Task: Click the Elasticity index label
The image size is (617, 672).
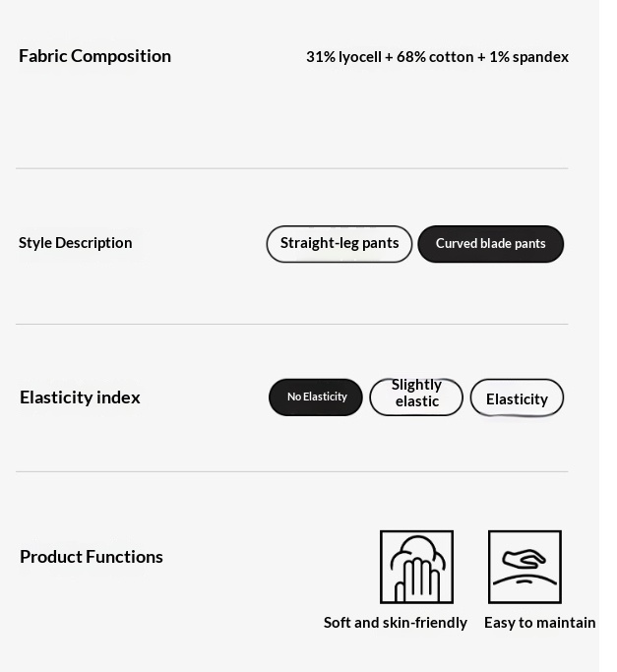Action: click(x=80, y=397)
